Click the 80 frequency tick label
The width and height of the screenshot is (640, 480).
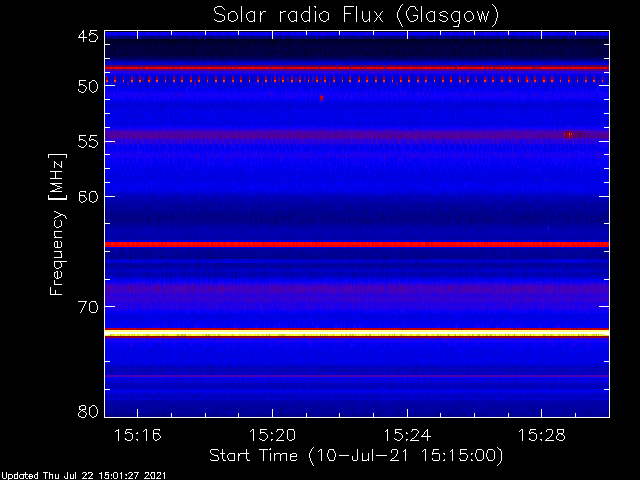(88, 411)
